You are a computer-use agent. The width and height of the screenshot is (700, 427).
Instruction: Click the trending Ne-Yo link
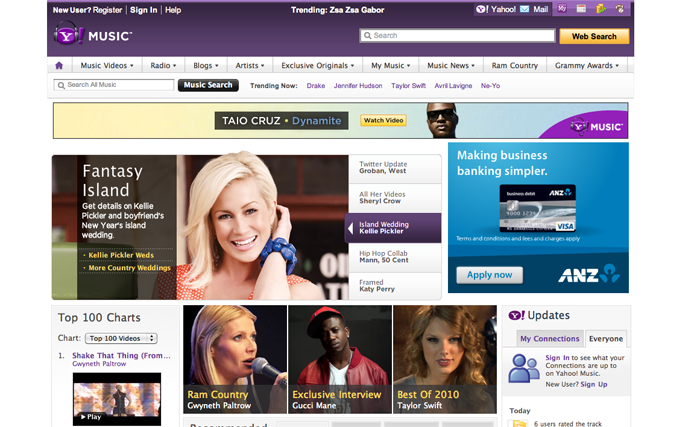coord(490,86)
